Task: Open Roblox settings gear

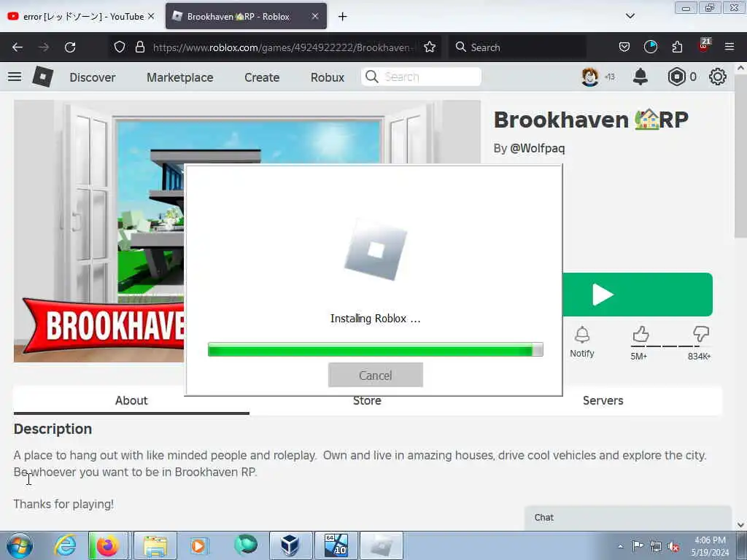Action: click(x=718, y=77)
